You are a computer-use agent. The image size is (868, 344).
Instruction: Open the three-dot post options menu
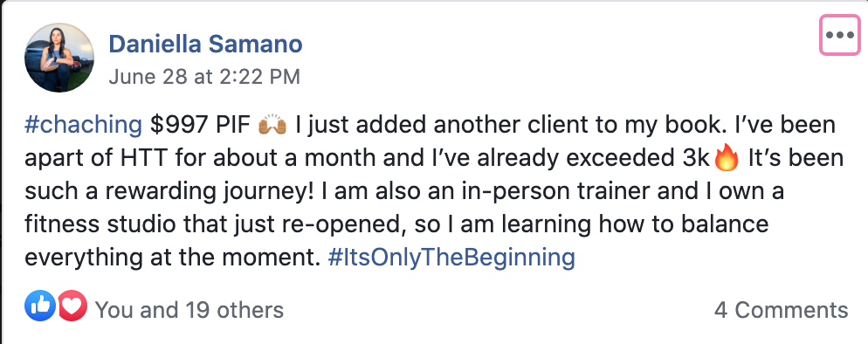pos(840,35)
